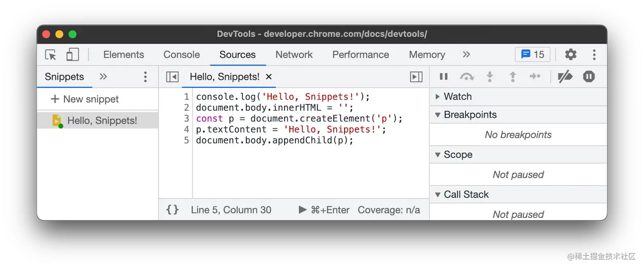
Task: Click the pause script execution button
Action: click(443, 77)
